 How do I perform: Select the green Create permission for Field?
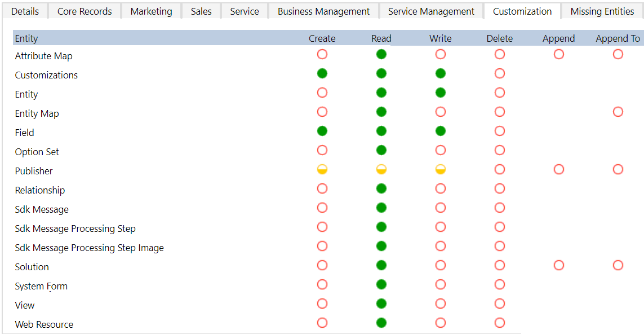[x=322, y=131]
